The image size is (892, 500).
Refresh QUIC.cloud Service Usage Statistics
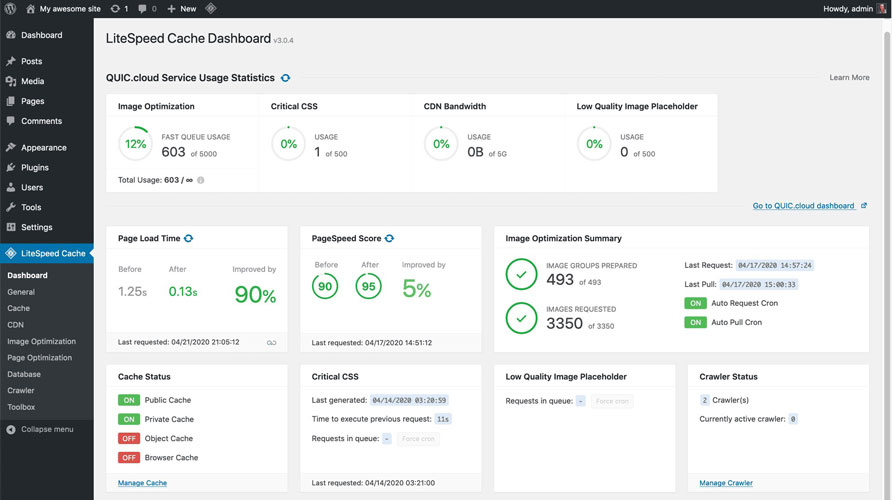[286, 78]
